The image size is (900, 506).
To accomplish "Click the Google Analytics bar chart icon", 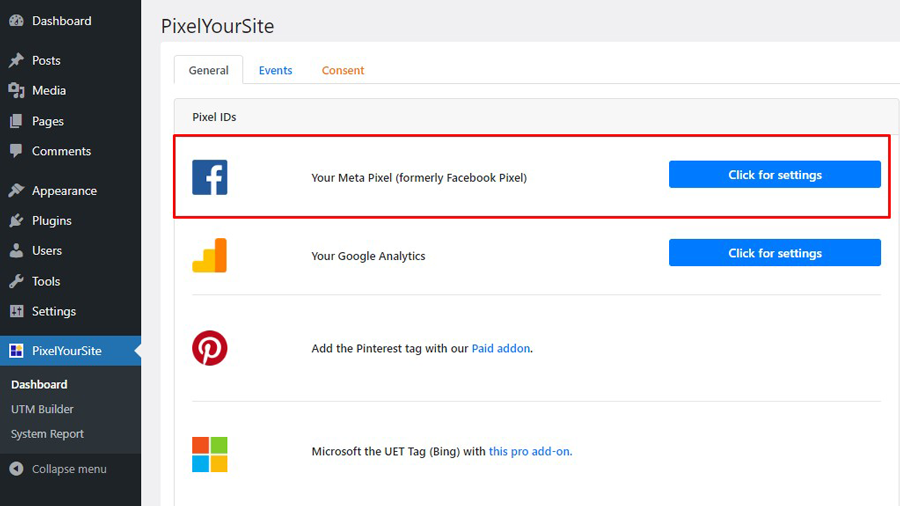I will (210, 255).
